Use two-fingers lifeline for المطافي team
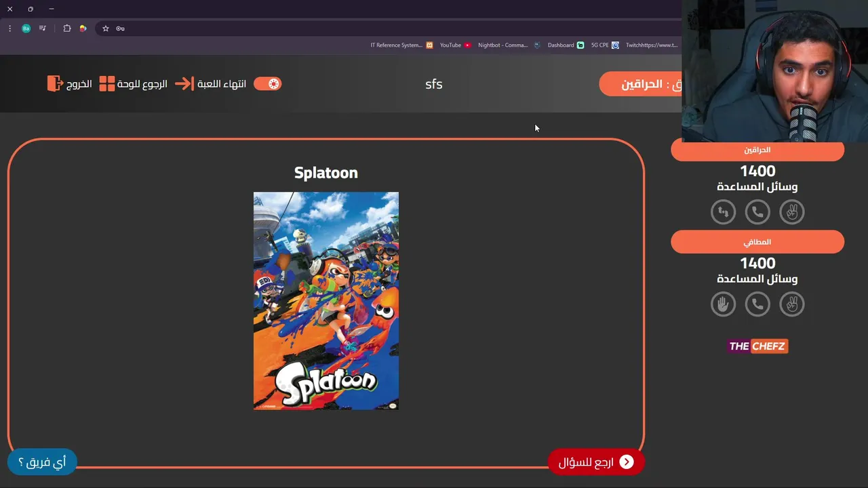Viewport: 868px width, 488px height. (x=791, y=304)
